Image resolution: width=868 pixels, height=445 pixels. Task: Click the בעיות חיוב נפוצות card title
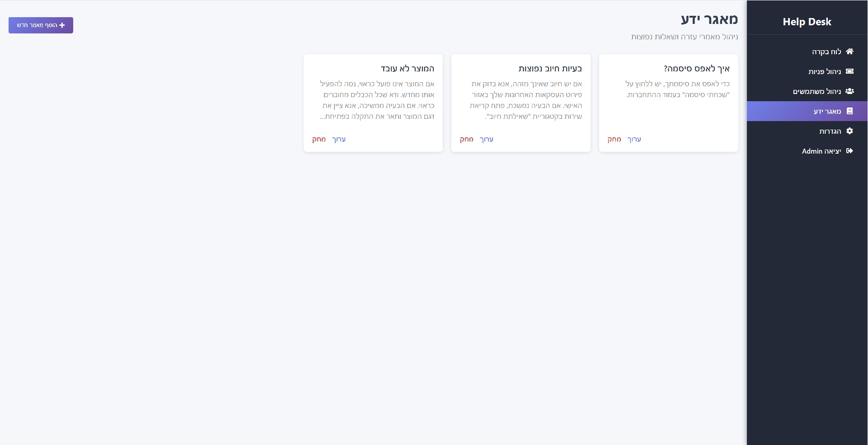tap(550, 69)
